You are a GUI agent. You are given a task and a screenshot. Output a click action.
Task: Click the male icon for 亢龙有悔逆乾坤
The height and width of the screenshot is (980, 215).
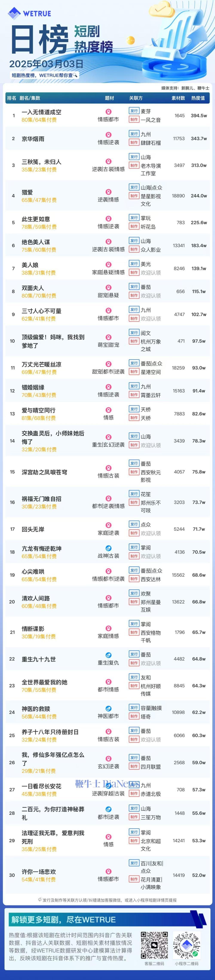108,548
